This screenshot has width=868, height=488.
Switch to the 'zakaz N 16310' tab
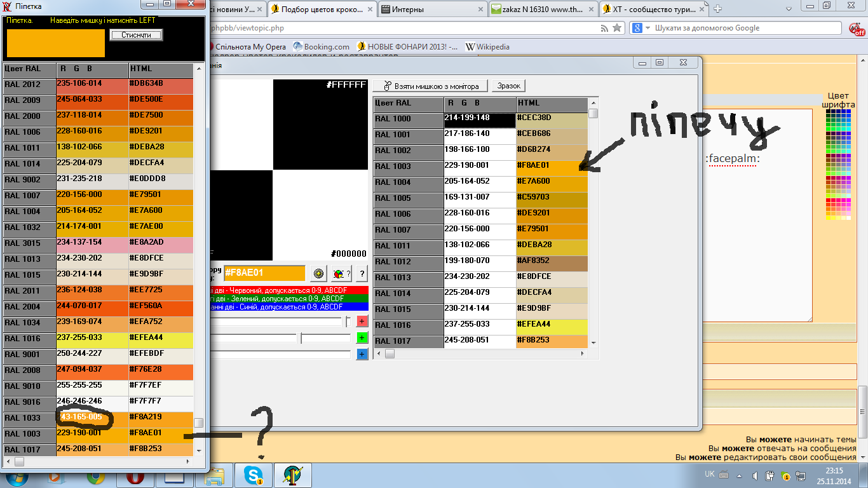pyautogui.click(x=542, y=10)
